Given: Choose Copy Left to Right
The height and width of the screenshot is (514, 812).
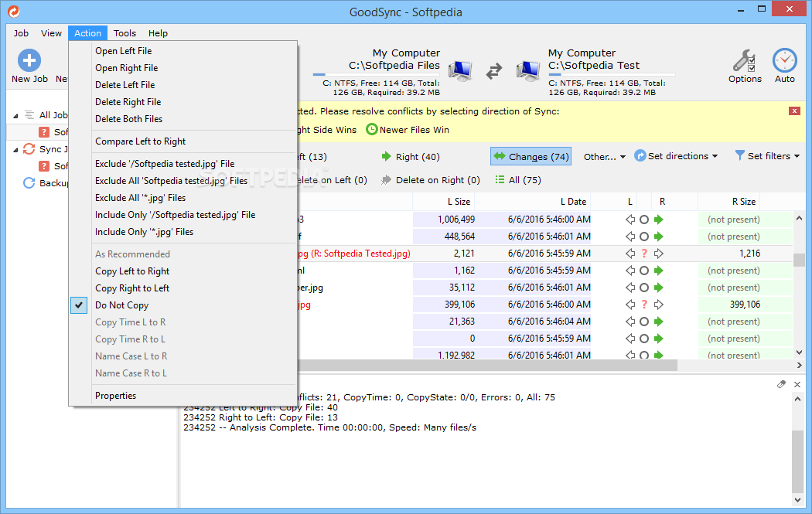Looking at the screenshot, I should [183, 271].
